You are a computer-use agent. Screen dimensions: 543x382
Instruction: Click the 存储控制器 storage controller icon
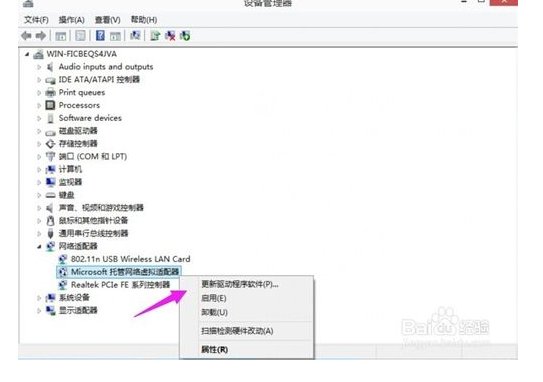51,143
